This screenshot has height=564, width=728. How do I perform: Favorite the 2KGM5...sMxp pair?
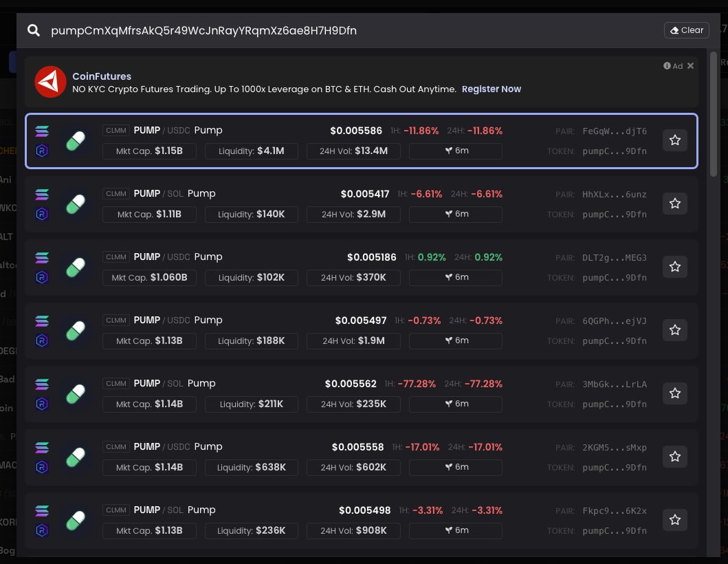[x=674, y=456]
